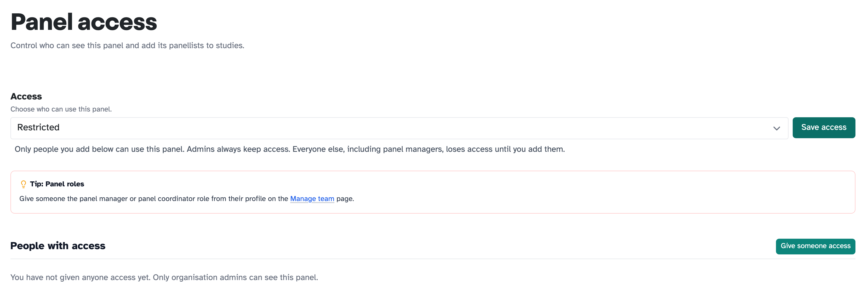The width and height of the screenshot is (868, 301).
Task: Click the Access section heading
Action: (x=26, y=97)
